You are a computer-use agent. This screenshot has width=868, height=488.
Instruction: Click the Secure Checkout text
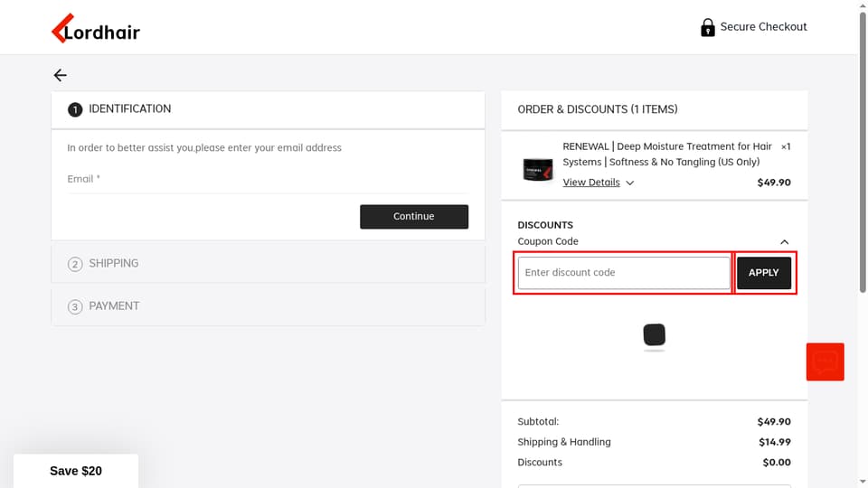(763, 26)
